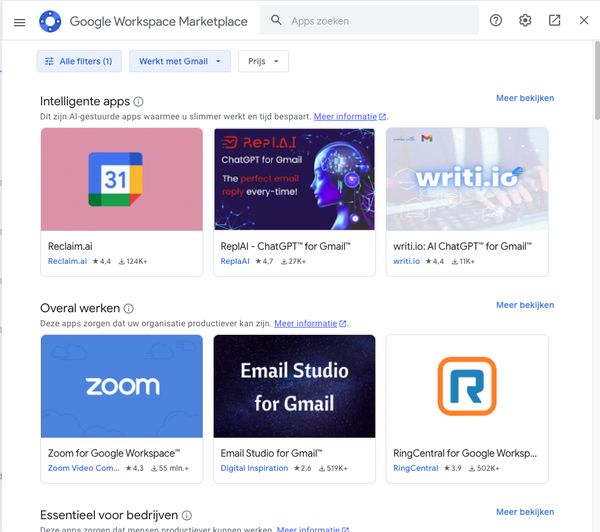Click the 124K+ downloads count

click(133, 262)
